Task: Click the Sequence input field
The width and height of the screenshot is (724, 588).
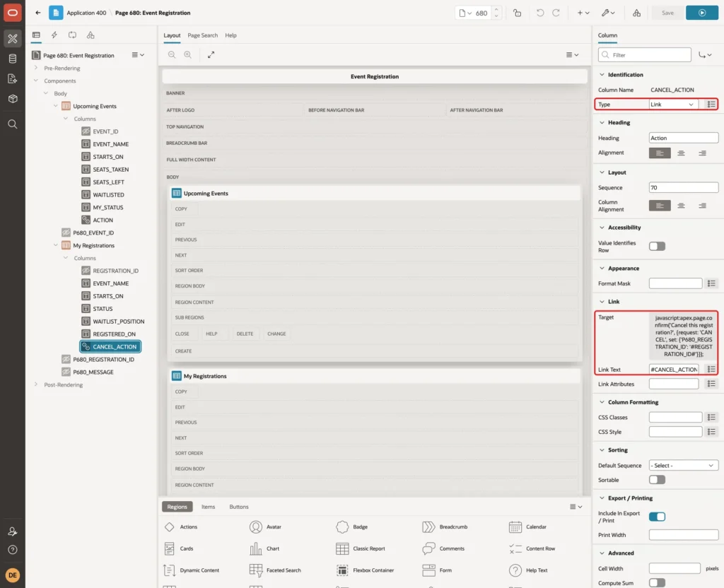Action: pyautogui.click(x=684, y=187)
